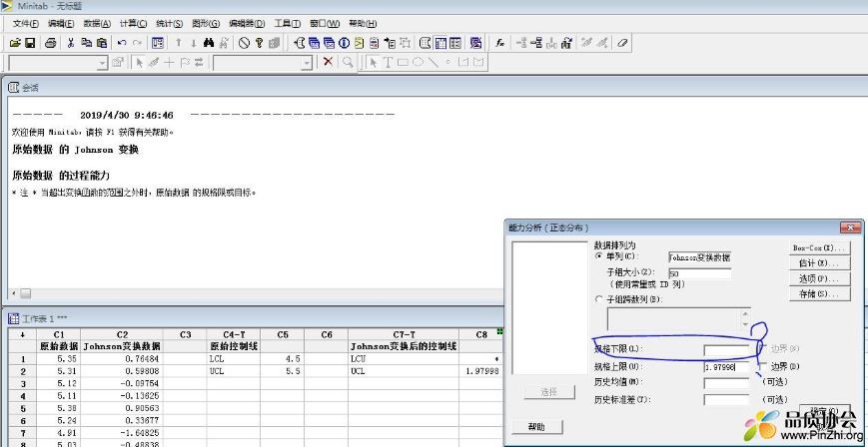Click the red X delete icon
Viewport: 868px width, 447px height.
tap(328, 63)
